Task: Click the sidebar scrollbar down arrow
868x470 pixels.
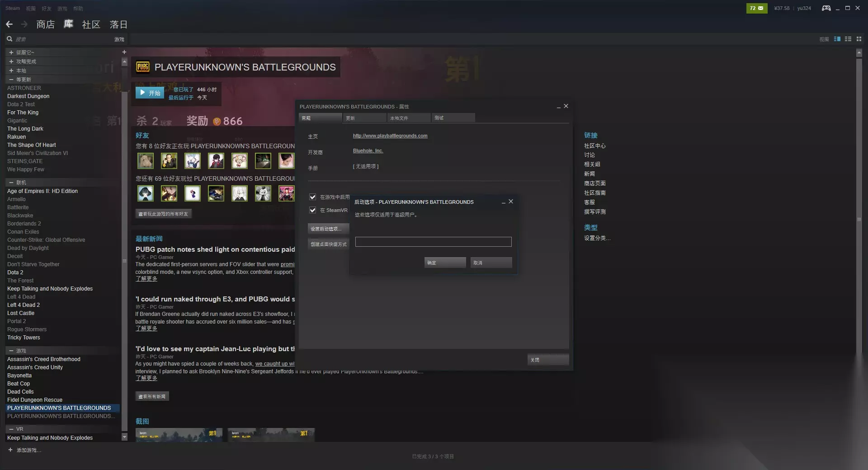Action: click(x=124, y=437)
